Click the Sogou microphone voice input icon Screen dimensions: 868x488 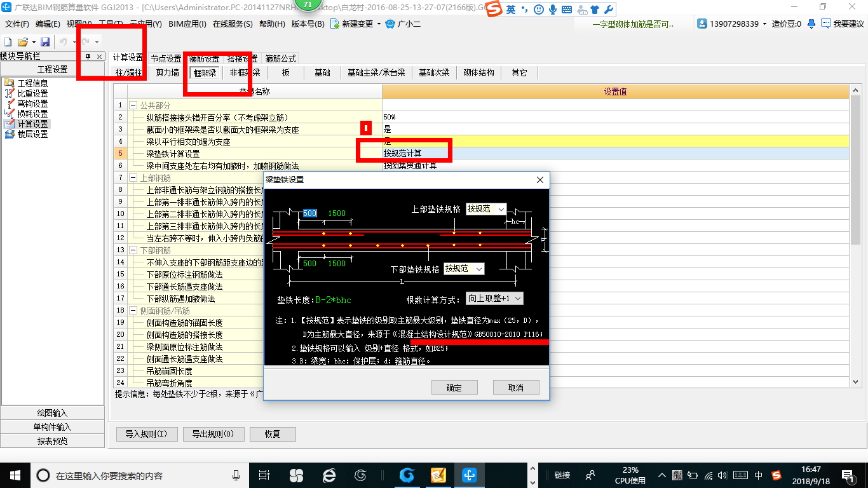point(553,10)
